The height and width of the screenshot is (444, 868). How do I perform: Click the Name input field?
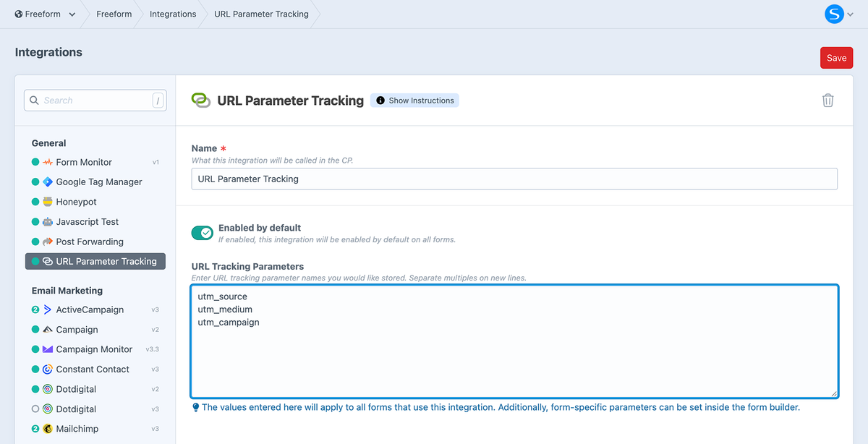coord(514,179)
